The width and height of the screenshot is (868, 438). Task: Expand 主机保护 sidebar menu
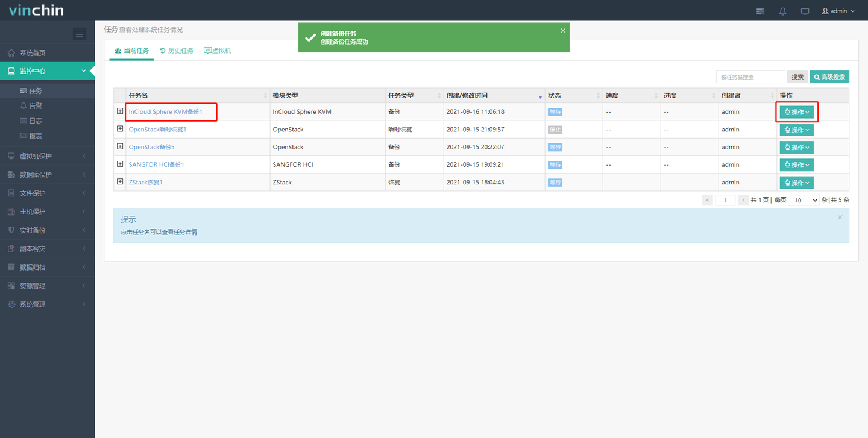tap(47, 211)
